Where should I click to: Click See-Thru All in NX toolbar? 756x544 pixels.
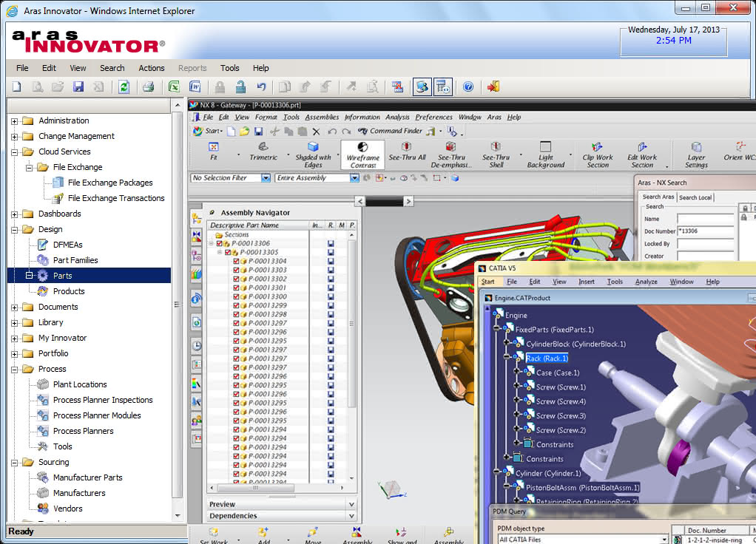pos(407,152)
